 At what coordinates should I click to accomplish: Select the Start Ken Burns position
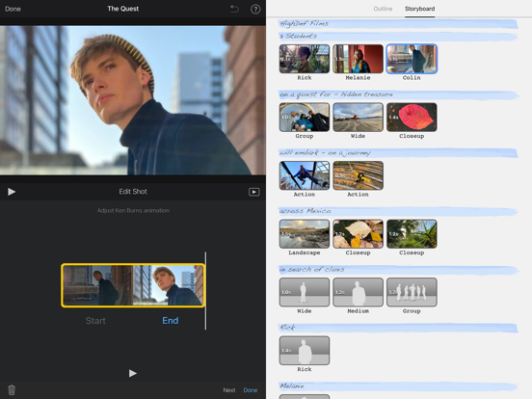tap(95, 321)
